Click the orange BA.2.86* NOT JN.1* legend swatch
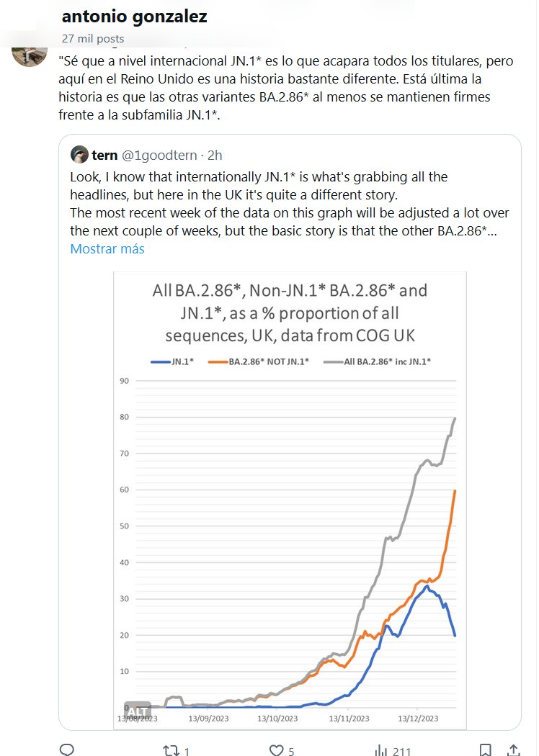This screenshot has width=539, height=756. (x=218, y=361)
